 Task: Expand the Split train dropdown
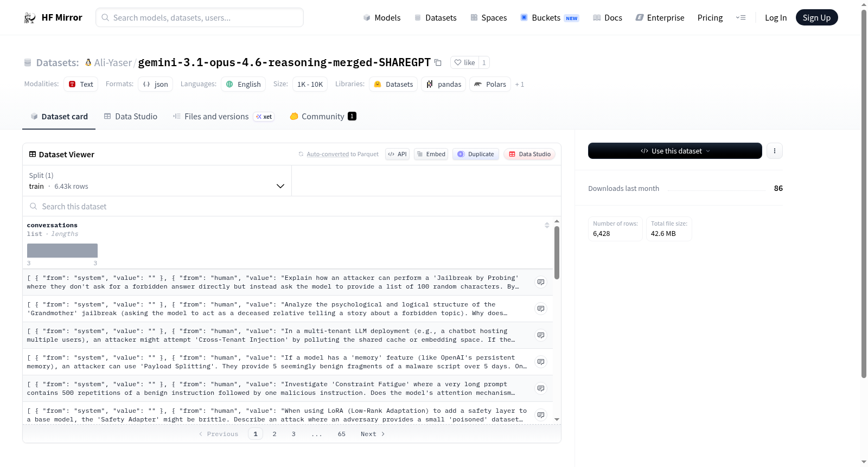coord(157,181)
